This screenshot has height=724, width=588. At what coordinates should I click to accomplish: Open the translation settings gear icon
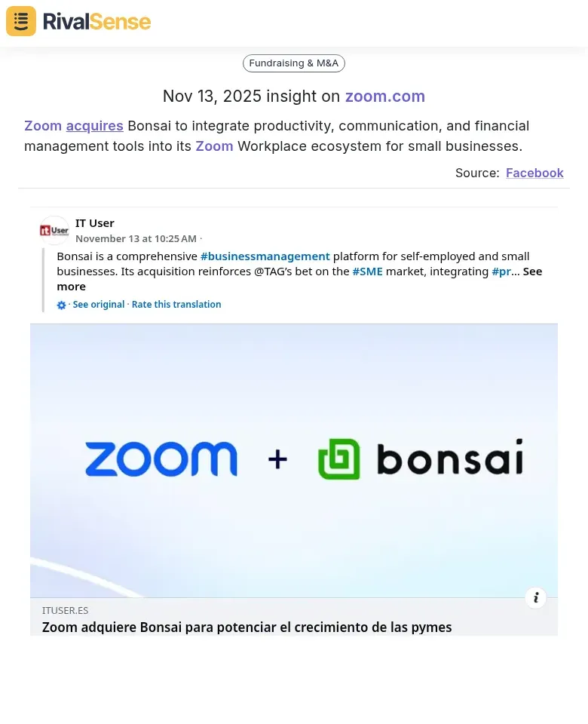click(x=61, y=305)
